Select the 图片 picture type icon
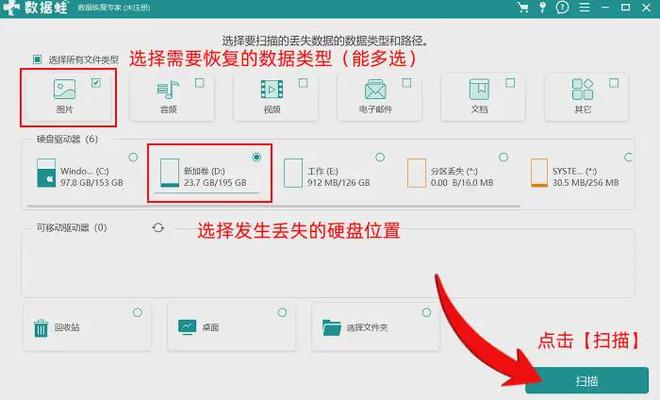The height and width of the screenshot is (400, 660). tap(63, 90)
